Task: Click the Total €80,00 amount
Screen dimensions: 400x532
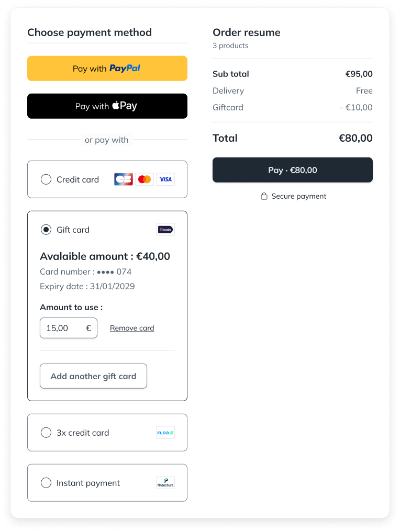Action: pos(355,138)
